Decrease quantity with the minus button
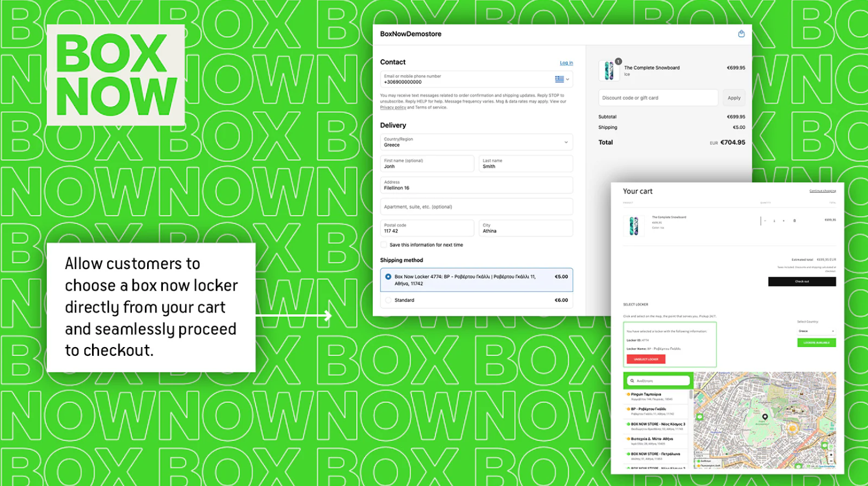 (x=765, y=220)
